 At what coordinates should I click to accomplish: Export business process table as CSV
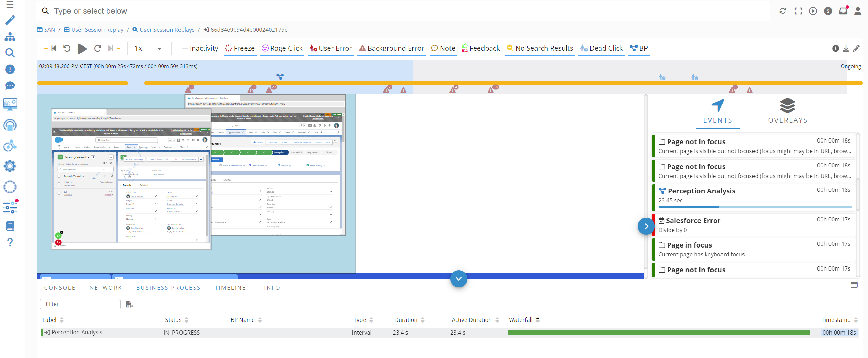tap(129, 304)
